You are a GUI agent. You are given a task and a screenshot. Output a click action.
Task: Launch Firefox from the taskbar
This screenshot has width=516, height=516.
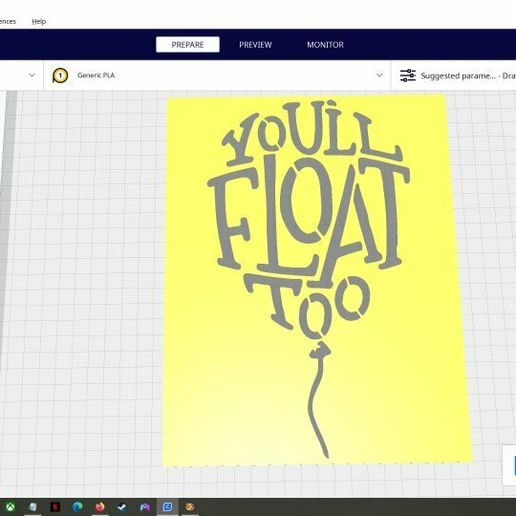point(100,507)
